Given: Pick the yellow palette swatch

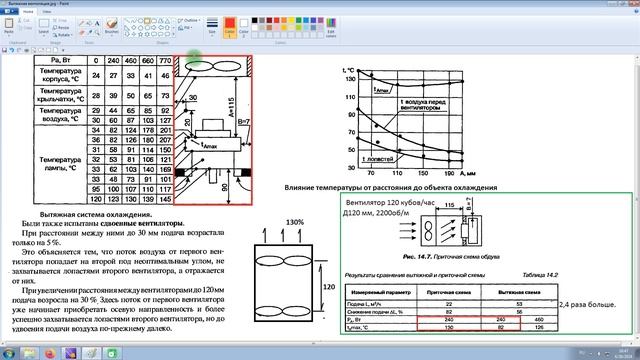Looking at the screenshot, I should tap(291, 20).
